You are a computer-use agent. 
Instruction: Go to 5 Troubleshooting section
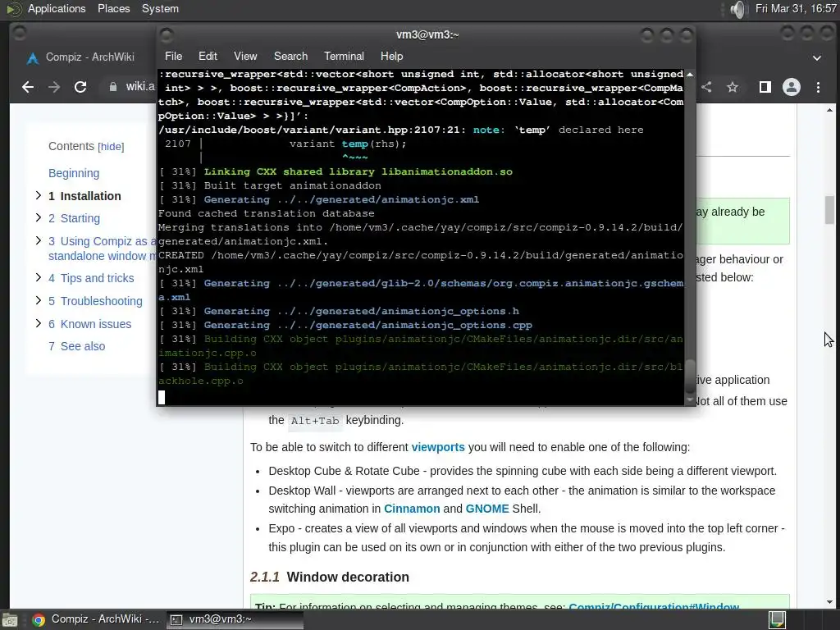click(x=95, y=301)
